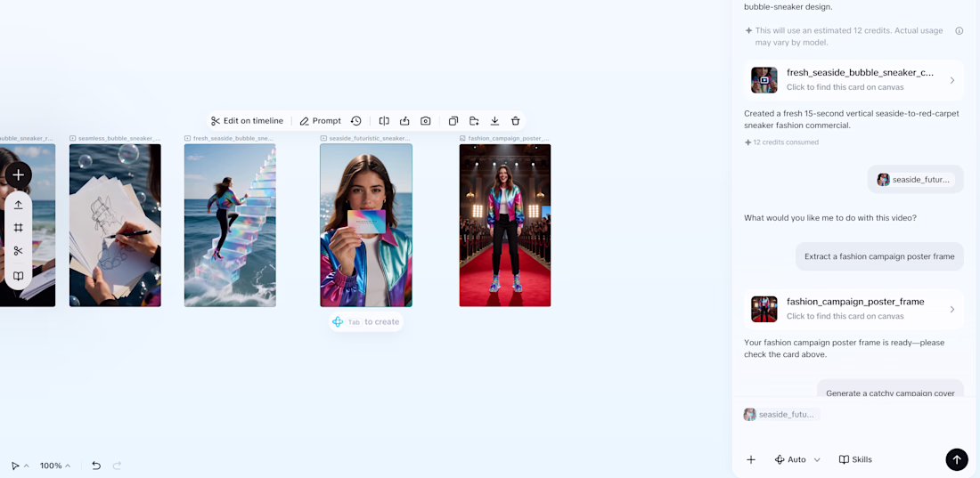980x478 pixels.
Task: Click the 12 credits consumed label
Action: point(781,142)
